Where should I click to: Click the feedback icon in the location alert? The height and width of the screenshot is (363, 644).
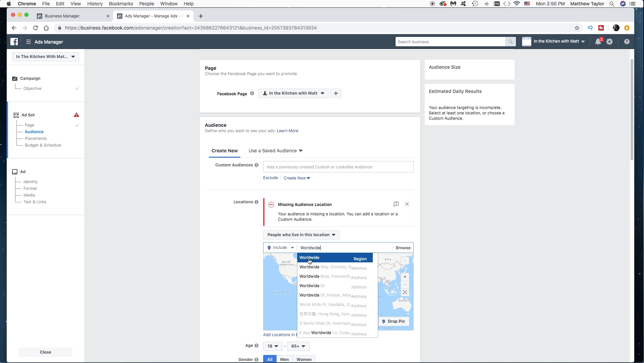pos(396,204)
